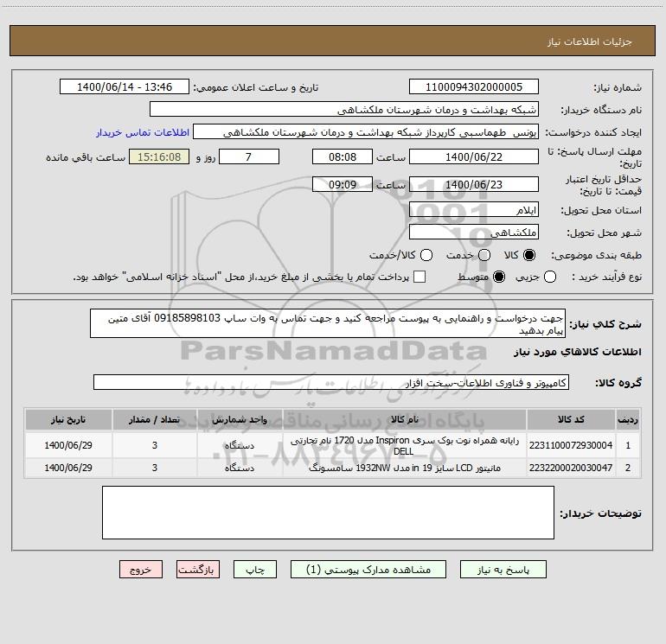Click the تعداد / مقدار column header
Screen dimensions: 666x644
click(x=155, y=419)
